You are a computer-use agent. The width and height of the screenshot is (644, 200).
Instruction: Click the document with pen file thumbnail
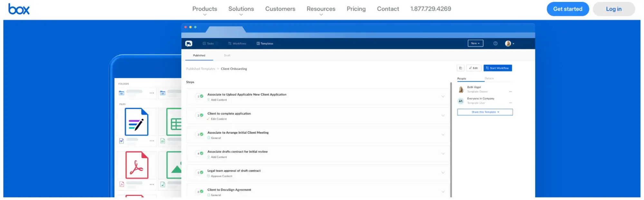(137, 122)
